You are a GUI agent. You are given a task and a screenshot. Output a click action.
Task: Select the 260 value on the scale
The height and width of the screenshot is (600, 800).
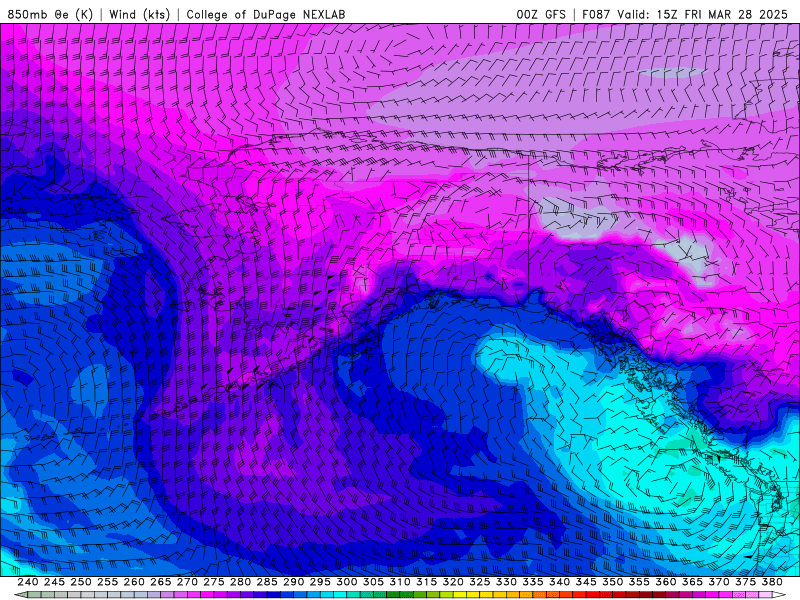coord(134,582)
